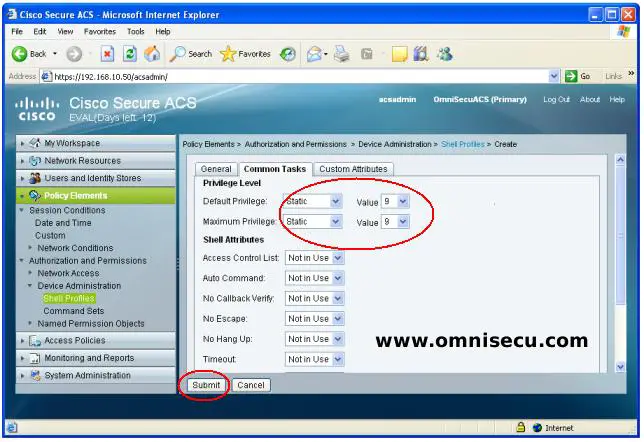Click the Stop loading icon
Screen dimensions: 644x442
tap(107, 54)
